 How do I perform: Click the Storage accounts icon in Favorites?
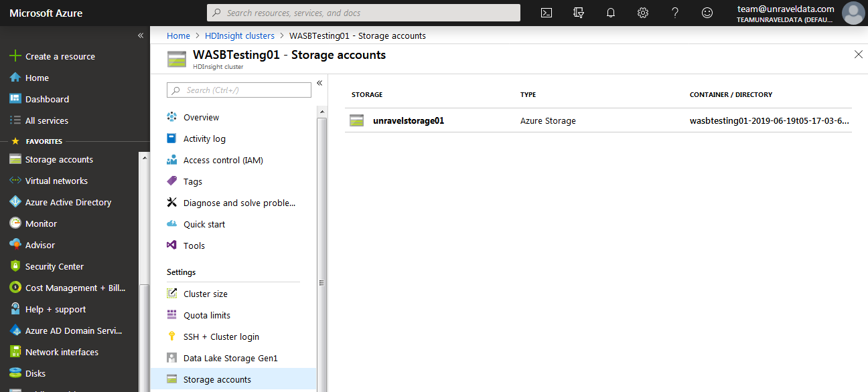coord(15,159)
